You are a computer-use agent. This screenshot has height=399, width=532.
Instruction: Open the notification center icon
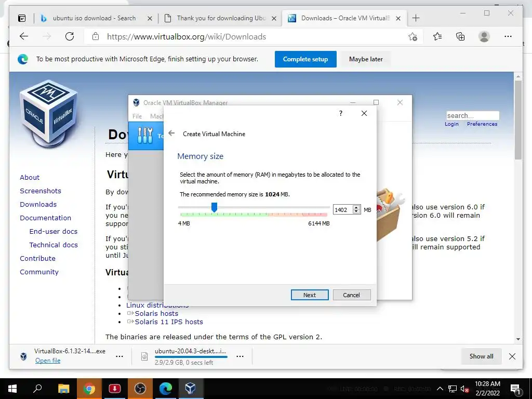coord(516,389)
